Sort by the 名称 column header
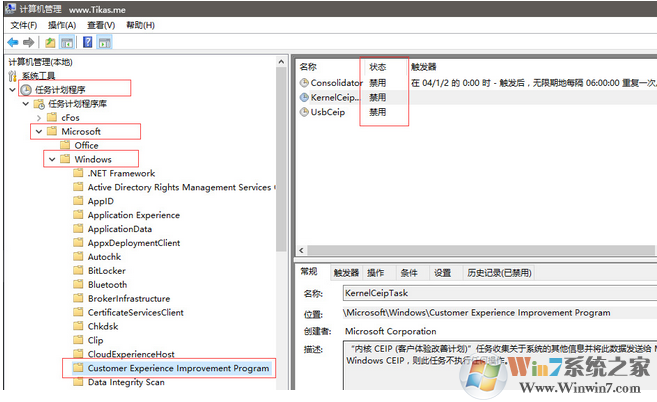 click(308, 67)
